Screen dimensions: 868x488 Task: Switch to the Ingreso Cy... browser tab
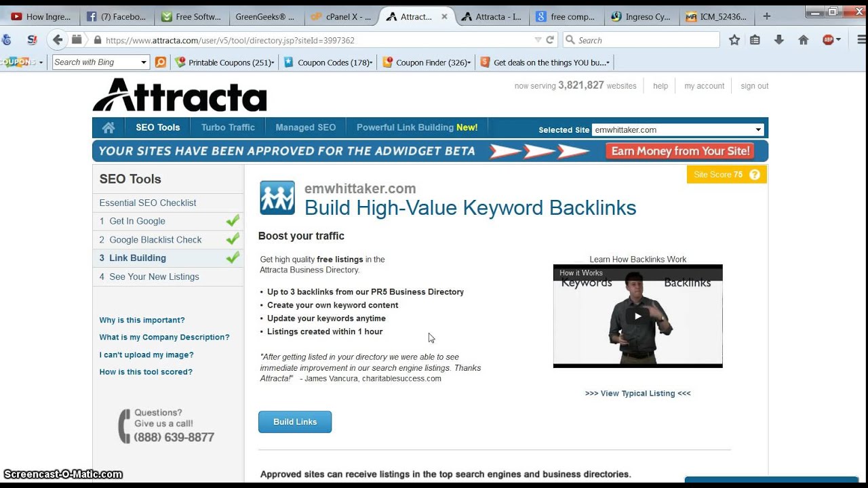pos(641,17)
